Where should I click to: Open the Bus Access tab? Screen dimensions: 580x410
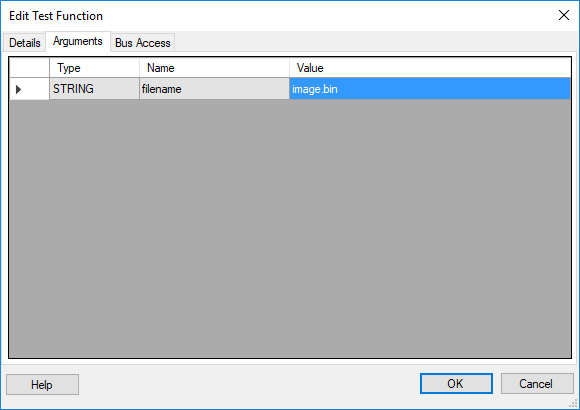[143, 43]
